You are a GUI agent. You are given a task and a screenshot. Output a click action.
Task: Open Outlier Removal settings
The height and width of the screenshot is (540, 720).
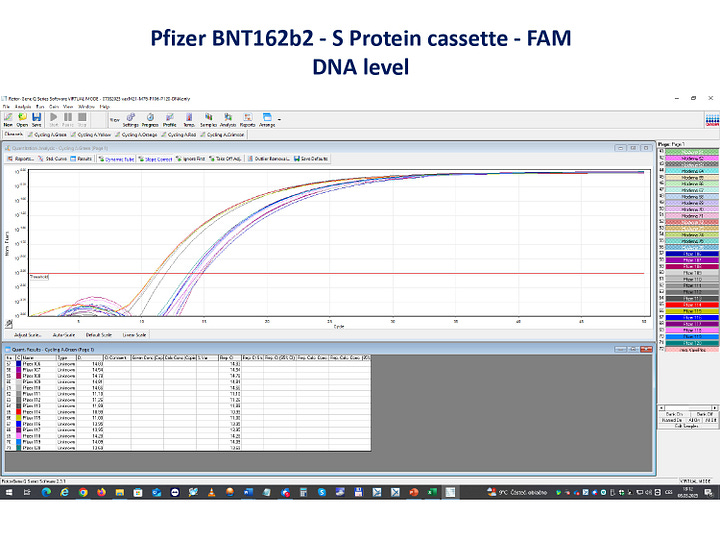[x=269, y=159]
